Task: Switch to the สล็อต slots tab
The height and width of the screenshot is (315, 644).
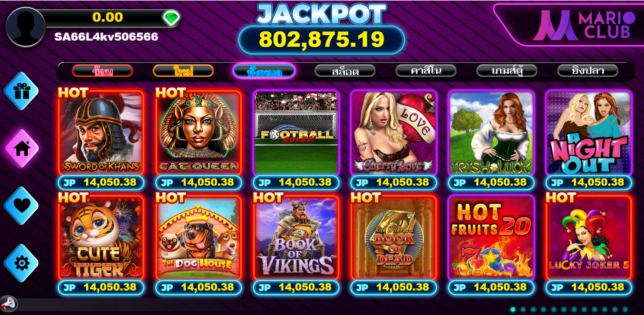Action: [x=345, y=71]
